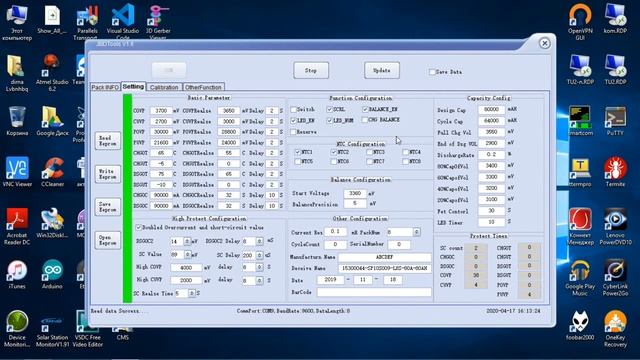Uncheck the NTC1 sensor checkbox
The width and height of the screenshot is (640, 360).
point(298,152)
